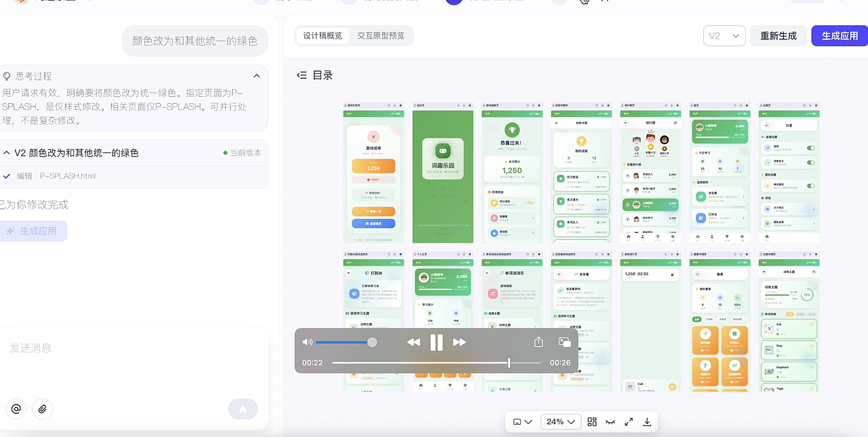The width and height of the screenshot is (868, 437).
Task: Hide annotations with the closed-eye icon
Action: click(x=610, y=421)
